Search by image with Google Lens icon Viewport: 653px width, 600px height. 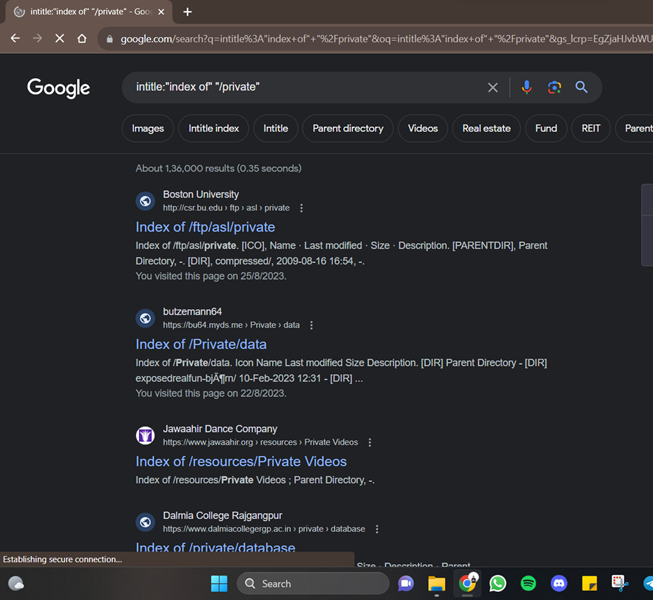(x=554, y=87)
